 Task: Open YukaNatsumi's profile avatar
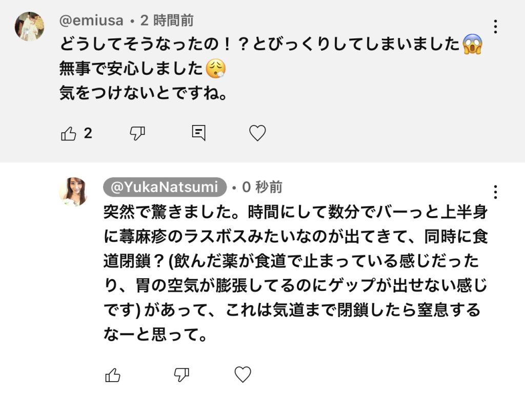pyautogui.click(x=73, y=192)
